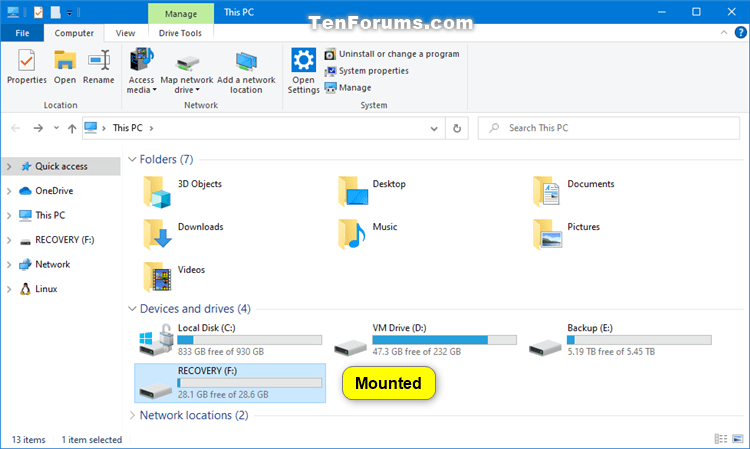
Task: Expand This PC in navigation pane
Action: (9, 215)
